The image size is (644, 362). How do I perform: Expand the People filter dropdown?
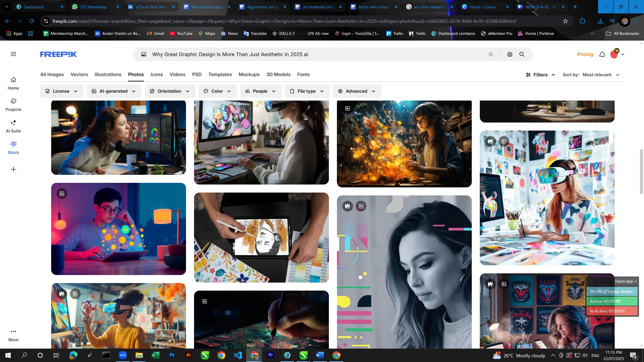point(261,91)
